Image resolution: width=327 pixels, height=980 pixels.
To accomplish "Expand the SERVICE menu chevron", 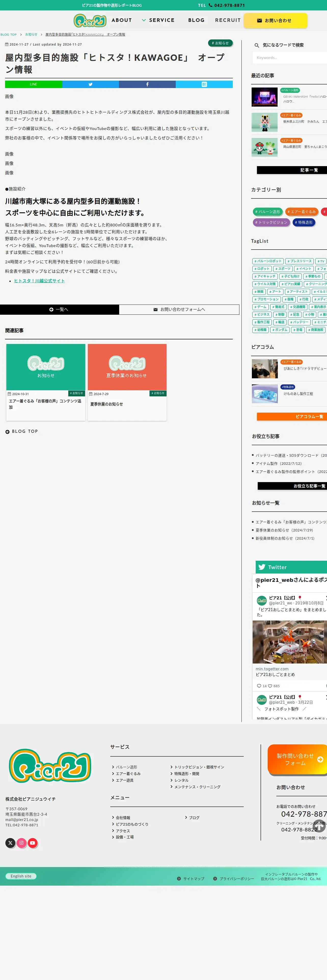I will (x=144, y=20).
